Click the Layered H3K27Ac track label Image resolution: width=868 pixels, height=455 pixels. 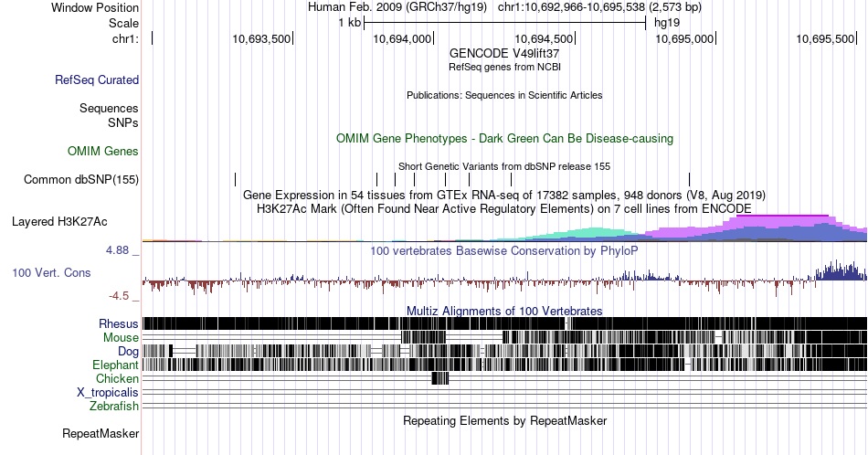pyautogui.click(x=59, y=221)
